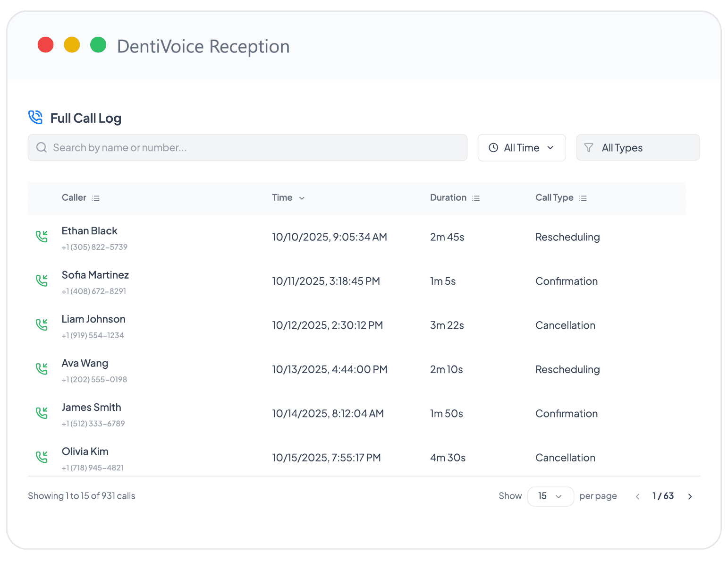
Task: Click the search magnifier icon
Action: point(42,147)
